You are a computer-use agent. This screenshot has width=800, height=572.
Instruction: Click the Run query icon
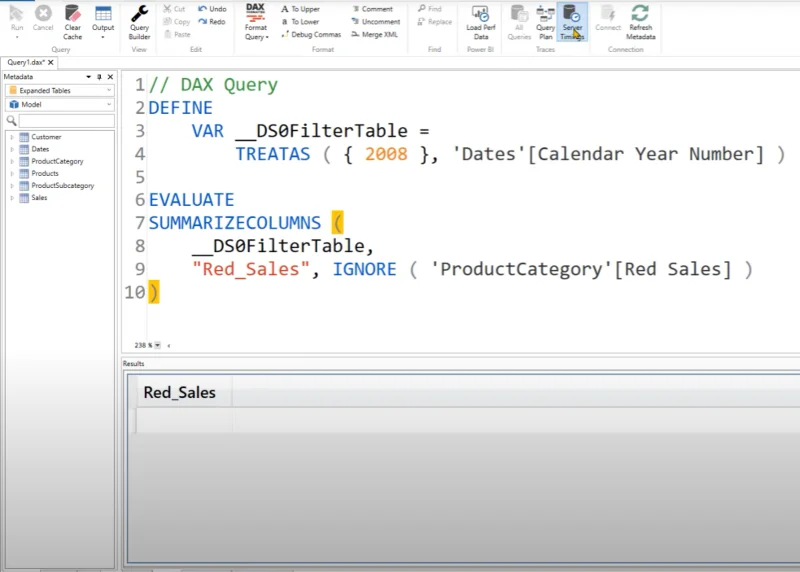tap(17, 20)
